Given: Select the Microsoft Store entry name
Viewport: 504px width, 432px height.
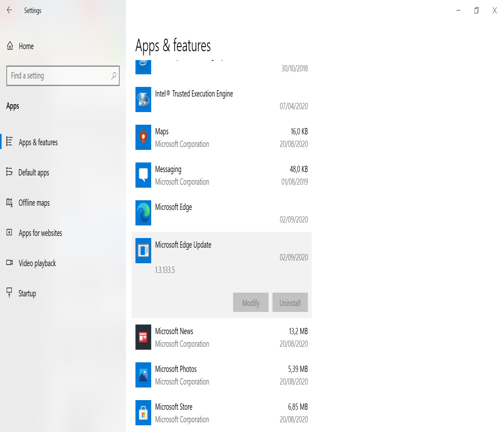Looking at the screenshot, I should [173, 407].
